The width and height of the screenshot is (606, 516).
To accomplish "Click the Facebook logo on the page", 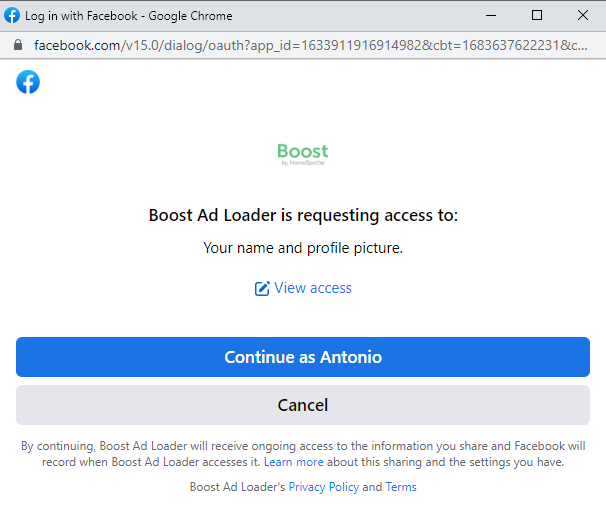I will point(28,82).
